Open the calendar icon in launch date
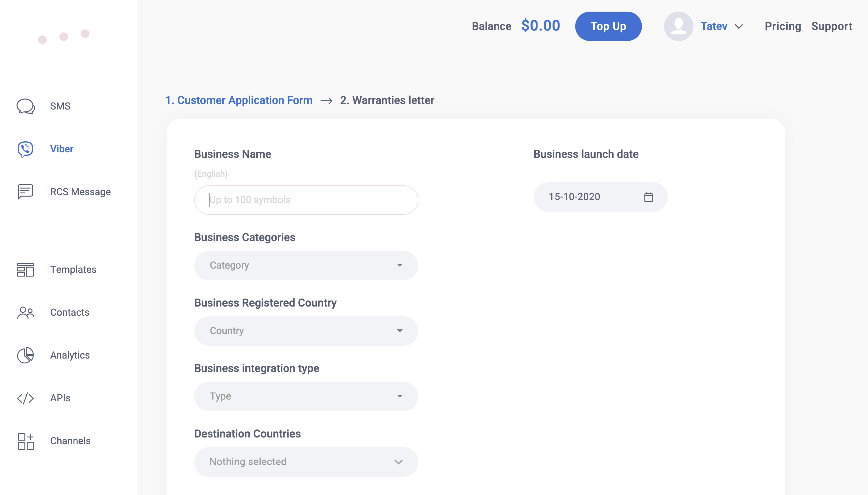 click(x=648, y=197)
